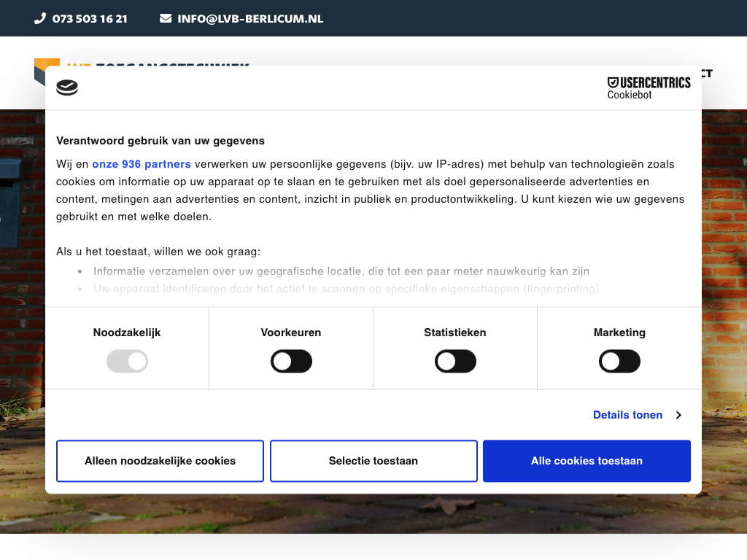The image size is (747, 560).
Task: Click the Selectie toestaan button
Action: tap(373, 461)
